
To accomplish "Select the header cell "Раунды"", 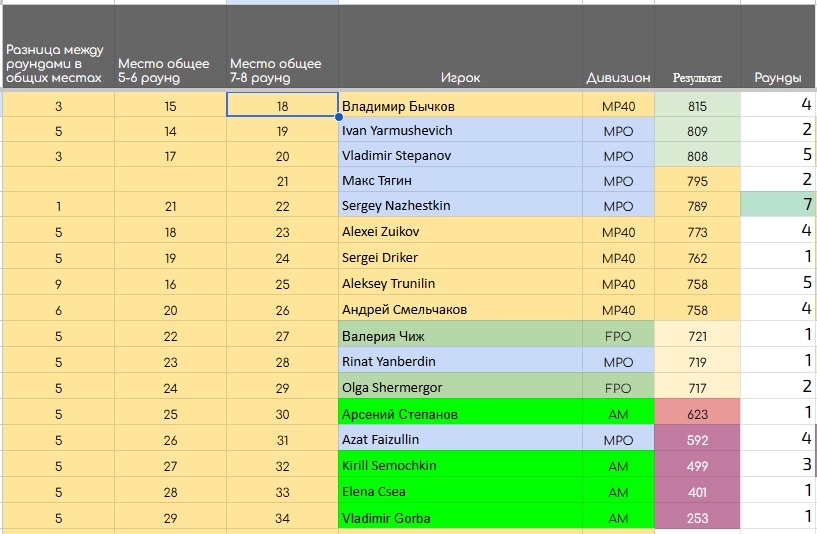I will click(778, 46).
